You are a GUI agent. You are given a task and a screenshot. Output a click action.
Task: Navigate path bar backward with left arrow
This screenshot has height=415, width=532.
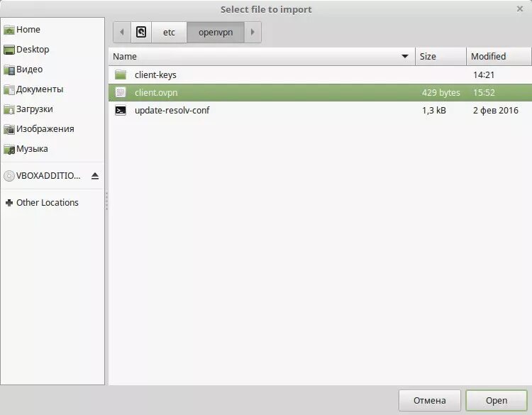[122, 32]
